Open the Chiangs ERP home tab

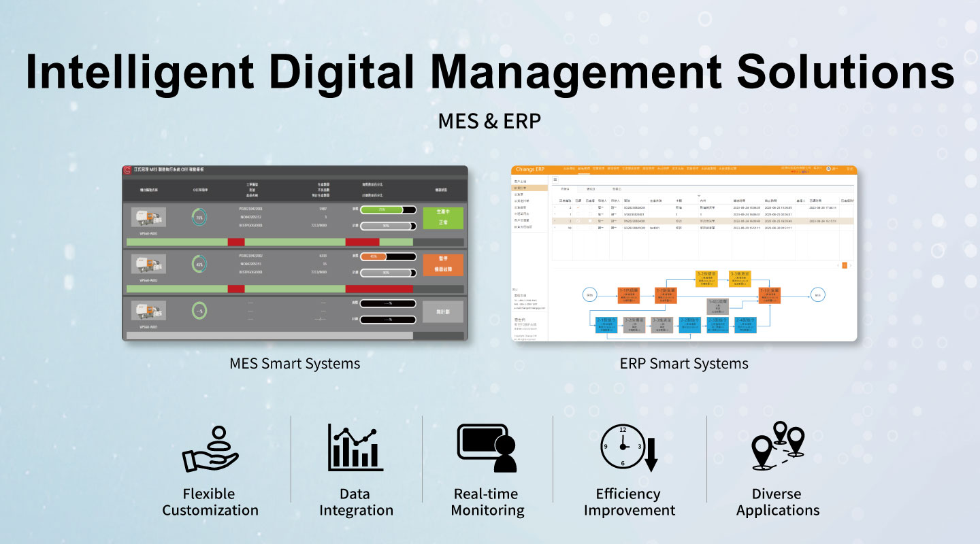tap(530, 169)
